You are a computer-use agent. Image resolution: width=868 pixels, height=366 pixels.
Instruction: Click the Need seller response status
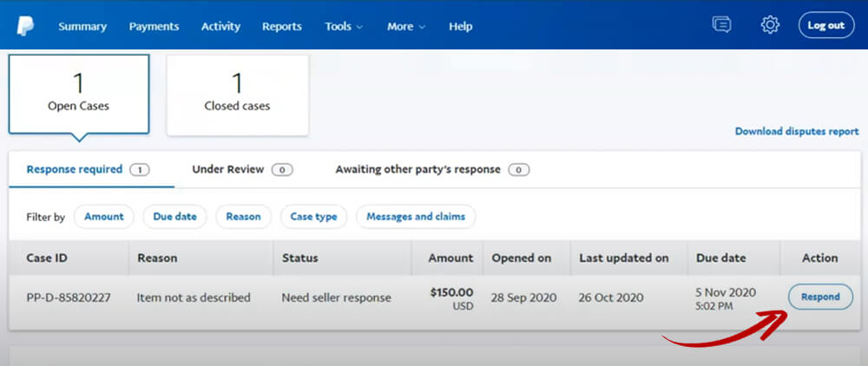point(337,298)
